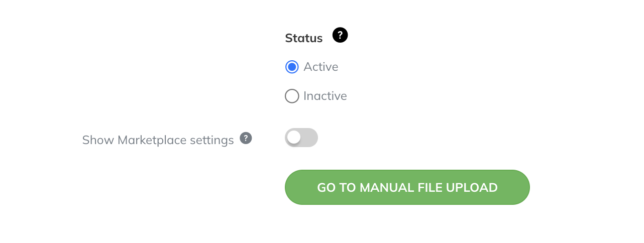The image size is (644, 243).
Task: Go to manual file upload
Action: pos(407,187)
